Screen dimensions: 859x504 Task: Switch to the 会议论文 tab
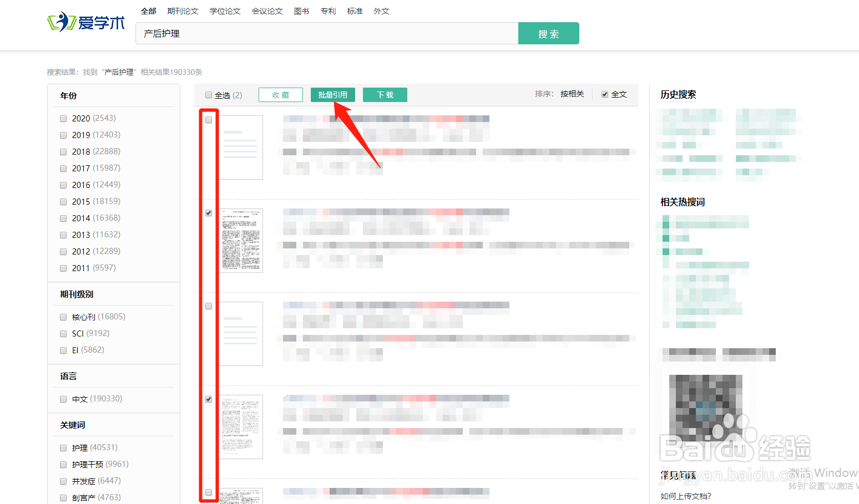click(267, 11)
